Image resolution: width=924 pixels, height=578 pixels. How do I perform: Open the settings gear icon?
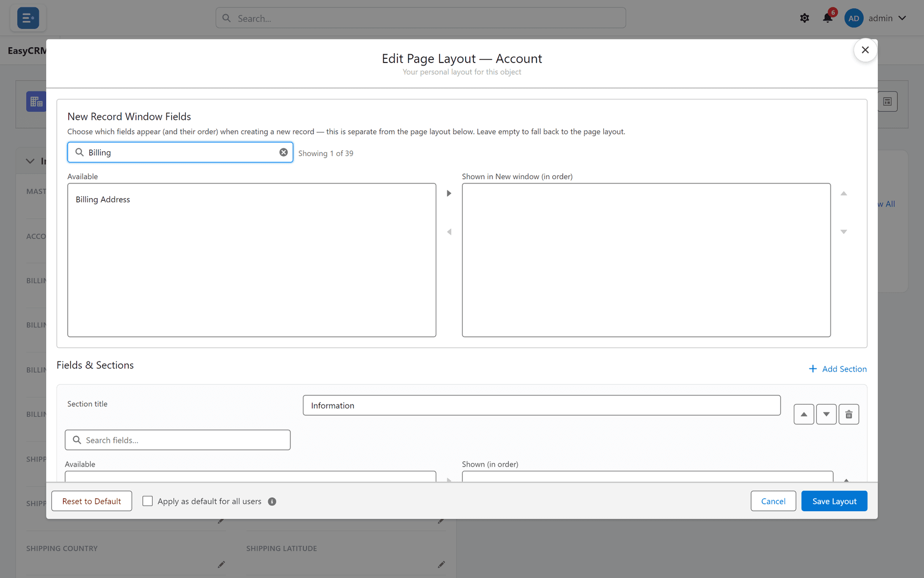[x=804, y=18]
